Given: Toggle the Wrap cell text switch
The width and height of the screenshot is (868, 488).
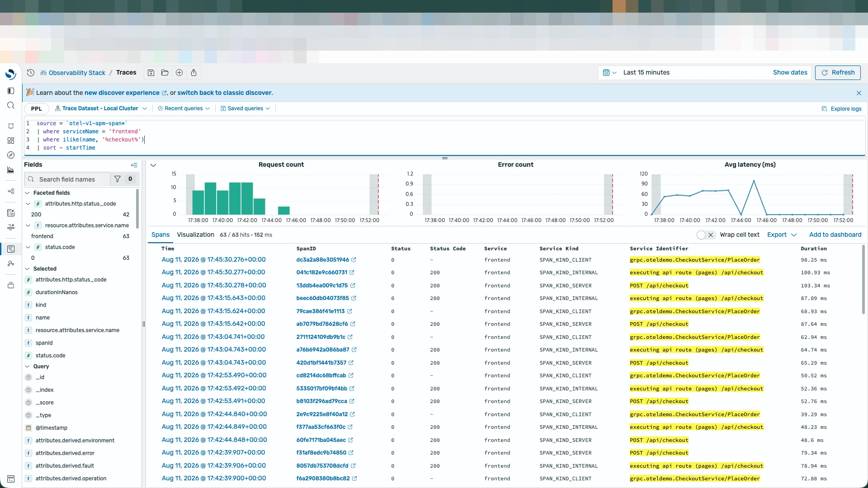Looking at the screenshot, I should point(706,235).
